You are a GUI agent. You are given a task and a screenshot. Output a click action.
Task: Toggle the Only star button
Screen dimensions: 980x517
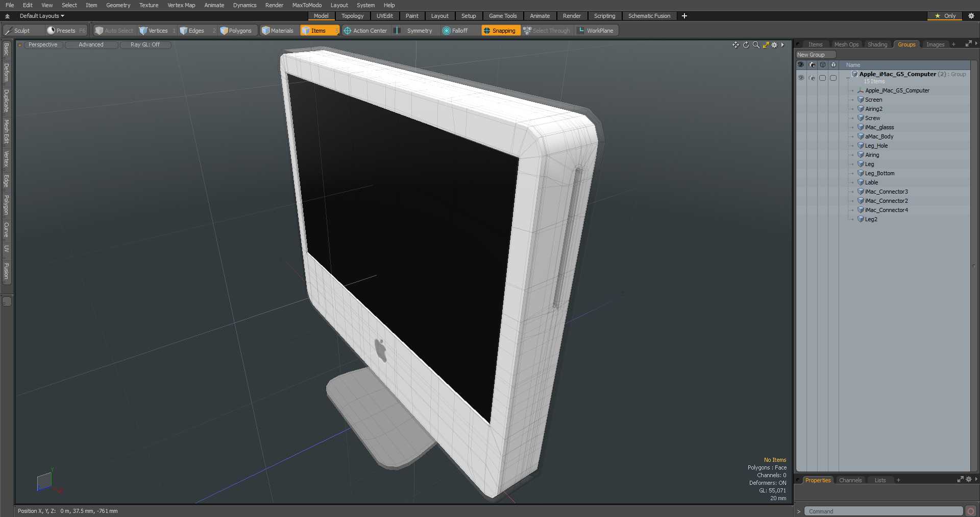click(x=945, y=16)
